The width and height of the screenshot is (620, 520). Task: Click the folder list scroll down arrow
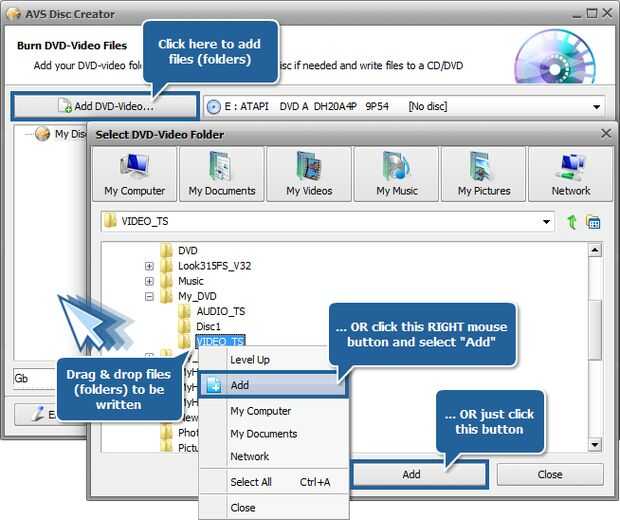(595, 445)
